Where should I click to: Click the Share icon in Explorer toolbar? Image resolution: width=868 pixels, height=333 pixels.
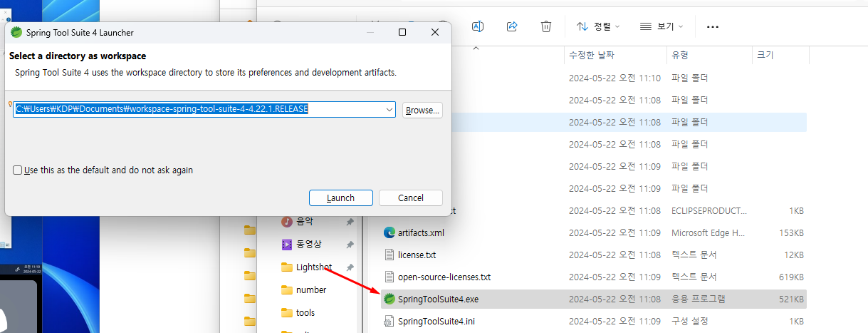511,26
